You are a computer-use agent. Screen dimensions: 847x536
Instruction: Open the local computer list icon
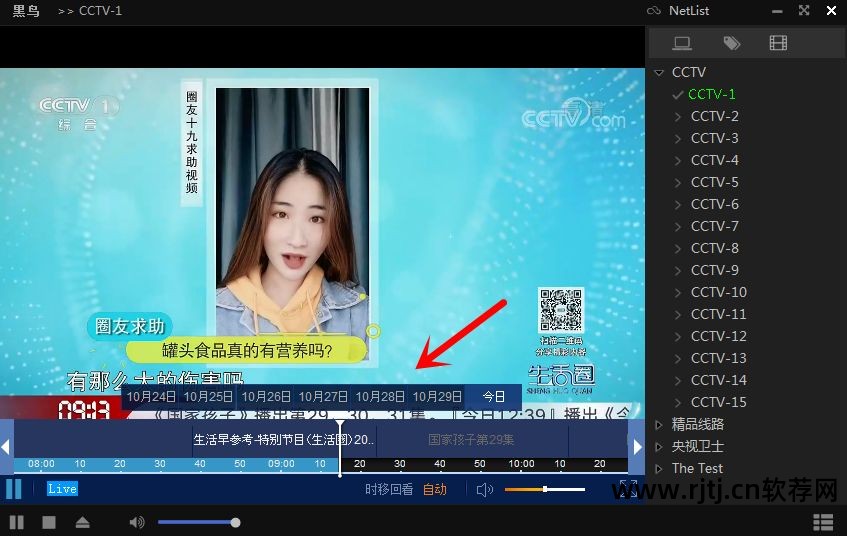pos(682,43)
